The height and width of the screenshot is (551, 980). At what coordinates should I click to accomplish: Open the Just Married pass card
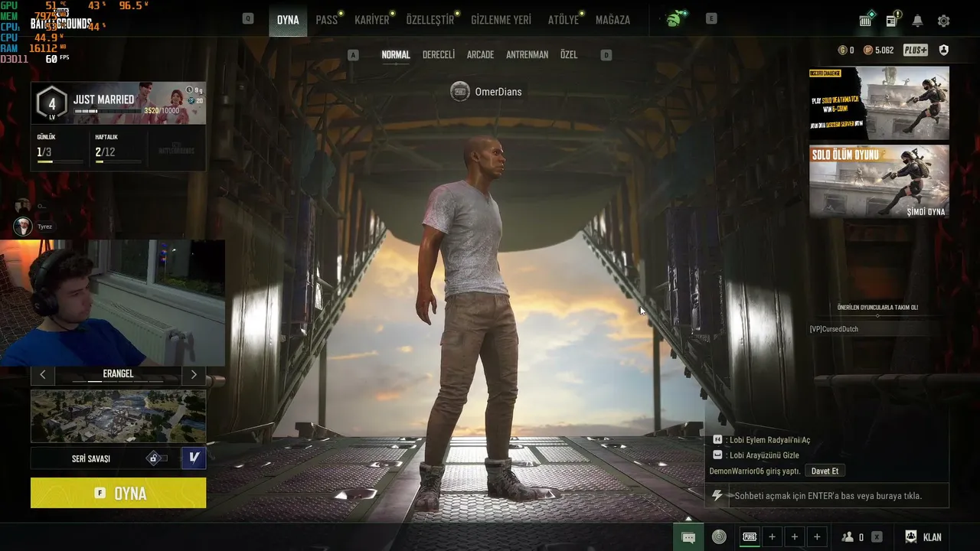point(118,103)
